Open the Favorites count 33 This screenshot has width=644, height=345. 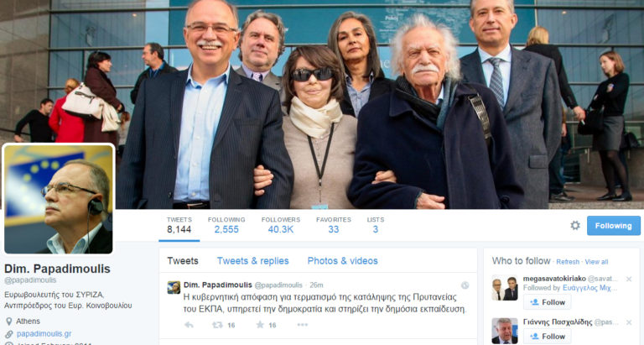pyautogui.click(x=334, y=225)
